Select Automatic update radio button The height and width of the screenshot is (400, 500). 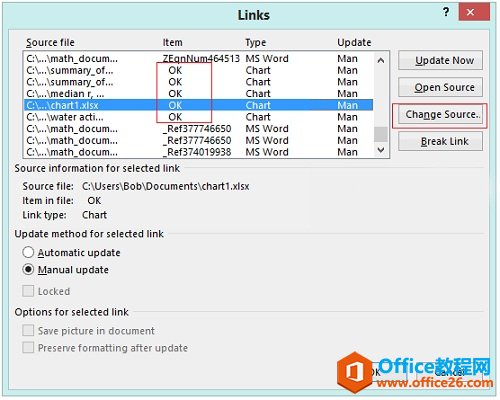pyautogui.click(x=28, y=252)
